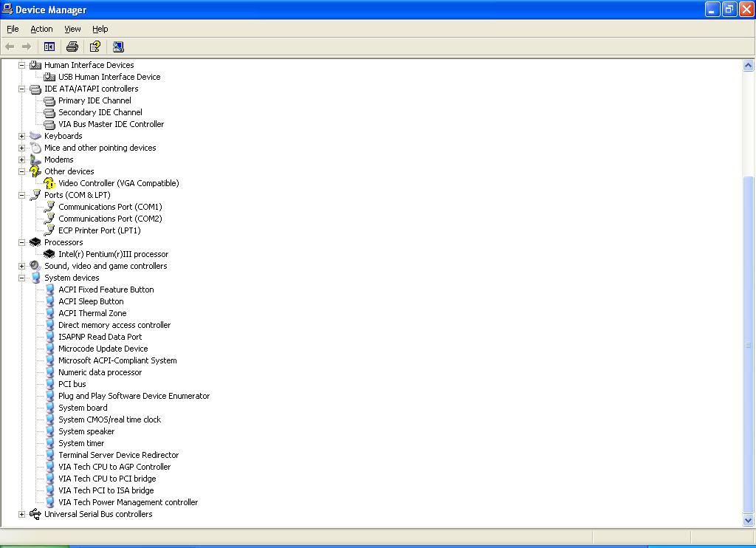
Task: Click the Processors chip icon
Action: pos(35,242)
